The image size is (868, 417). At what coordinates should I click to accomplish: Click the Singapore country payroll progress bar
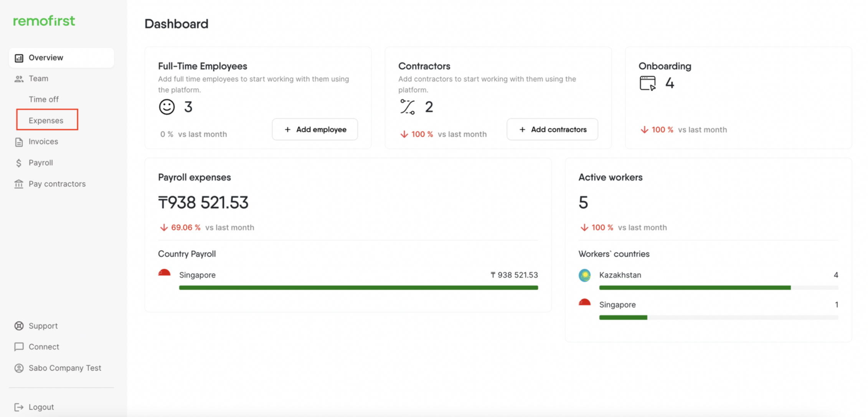(358, 287)
